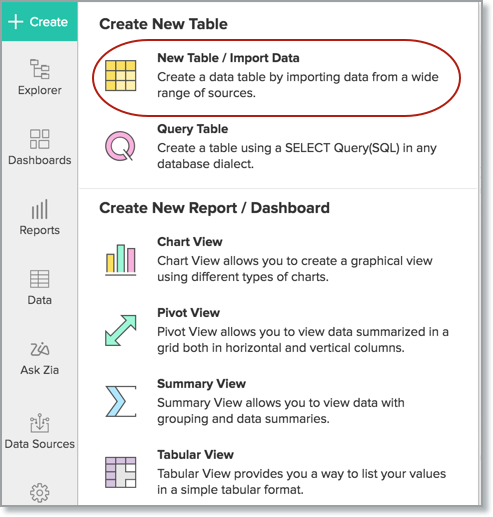
Task: Open the Data table icon in sidebar
Action: (x=39, y=279)
